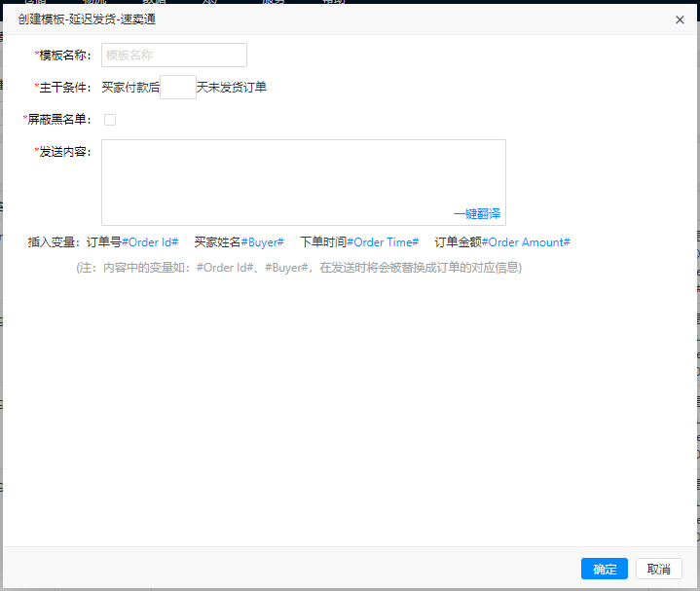
Task: Insert the #Order Amount# variable
Action: point(526,242)
